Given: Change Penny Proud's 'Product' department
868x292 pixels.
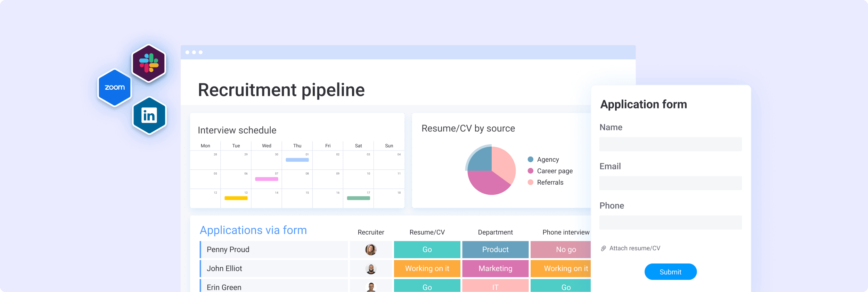Looking at the screenshot, I should click(x=495, y=250).
